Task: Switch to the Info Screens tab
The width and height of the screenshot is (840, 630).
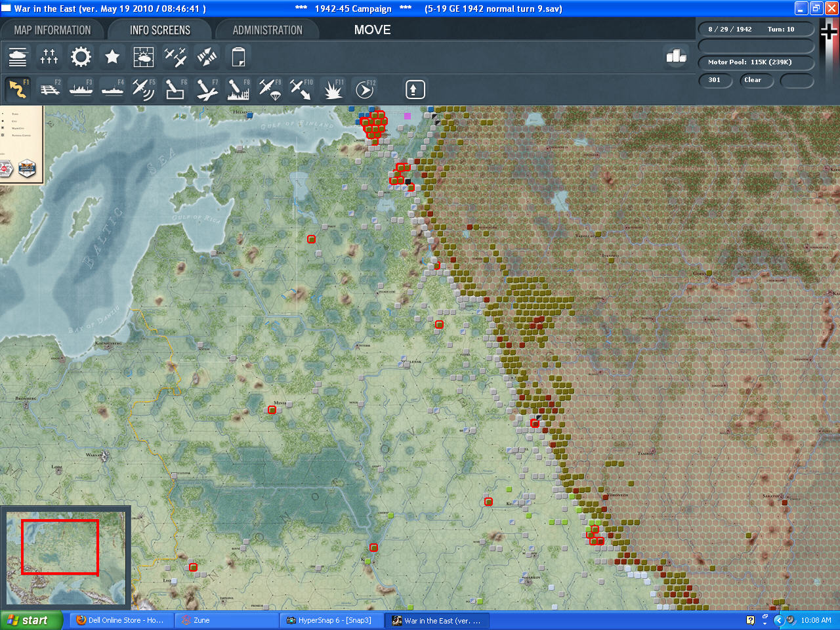Action: tap(159, 30)
